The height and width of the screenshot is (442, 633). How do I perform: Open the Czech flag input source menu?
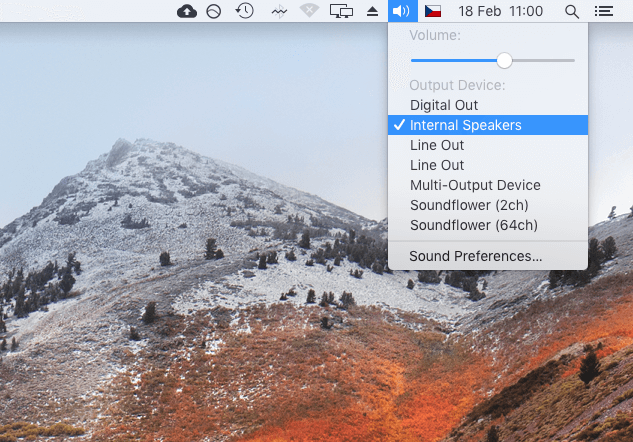[x=432, y=11]
